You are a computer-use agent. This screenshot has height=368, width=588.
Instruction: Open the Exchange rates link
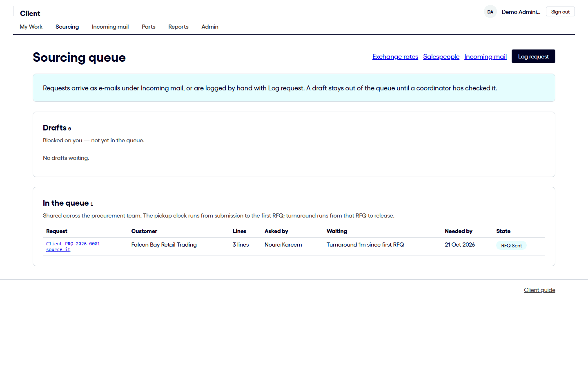pos(395,56)
